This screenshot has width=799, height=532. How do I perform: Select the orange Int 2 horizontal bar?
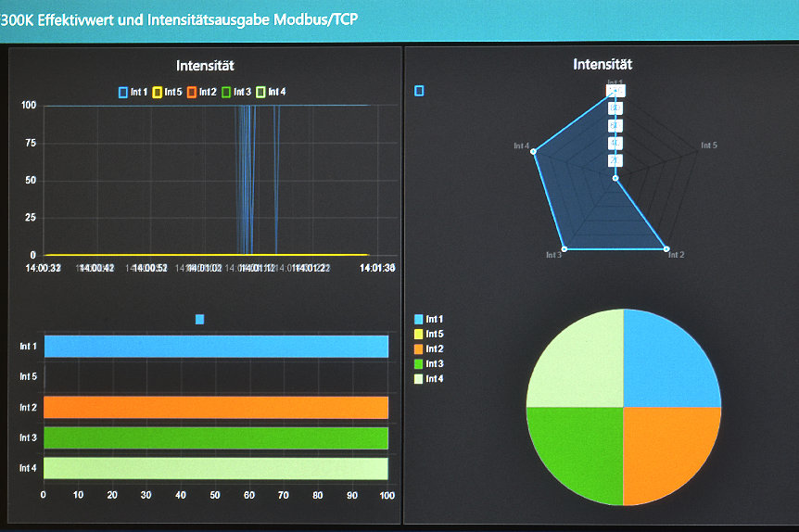(x=215, y=407)
